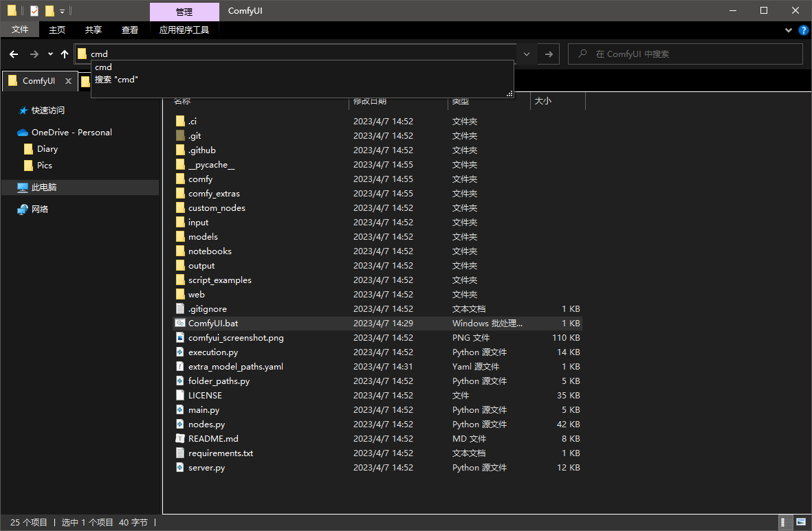The height and width of the screenshot is (531, 812).
Task: Click the new folder icon in title bar
Action: [x=50, y=10]
